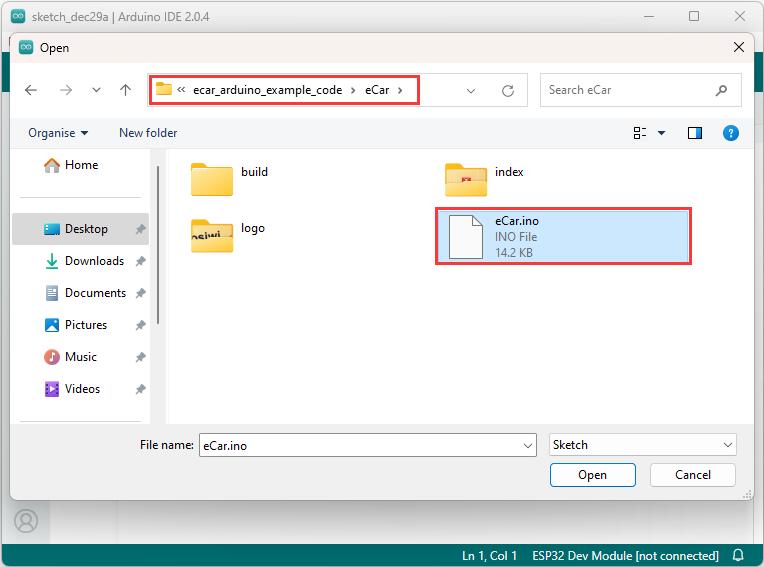The height and width of the screenshot is (567, 764).
Task: Select the logo folder
Action: pos(229,236)
